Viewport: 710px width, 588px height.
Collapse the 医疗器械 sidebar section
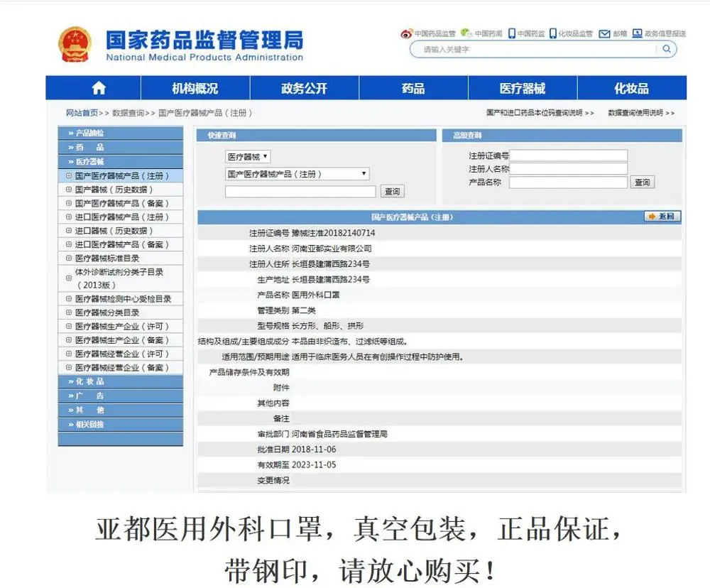click(x=121, y=161)
